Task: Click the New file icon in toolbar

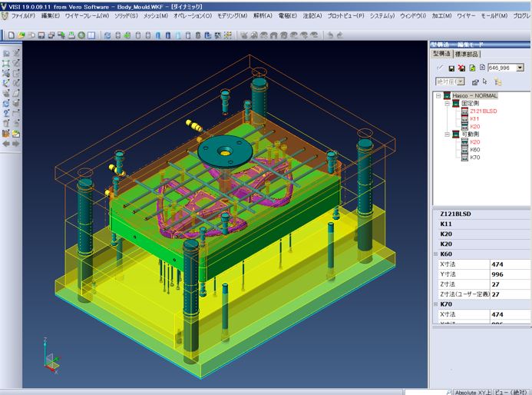Action: point(12,35)
